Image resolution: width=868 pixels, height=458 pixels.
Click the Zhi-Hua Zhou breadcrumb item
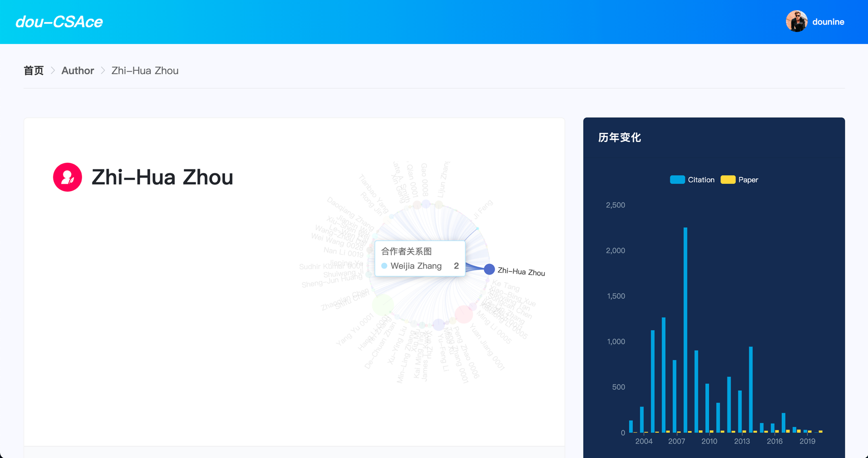[x=145, y=71]
